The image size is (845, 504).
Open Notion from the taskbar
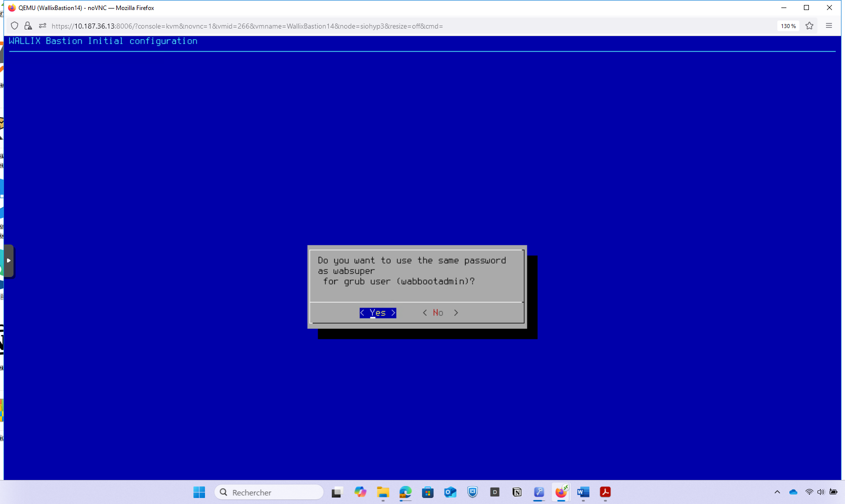(517, 492)
